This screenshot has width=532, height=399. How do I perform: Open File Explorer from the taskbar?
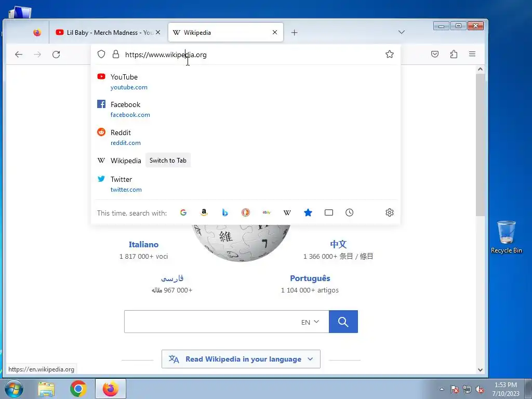coord(46,389)
